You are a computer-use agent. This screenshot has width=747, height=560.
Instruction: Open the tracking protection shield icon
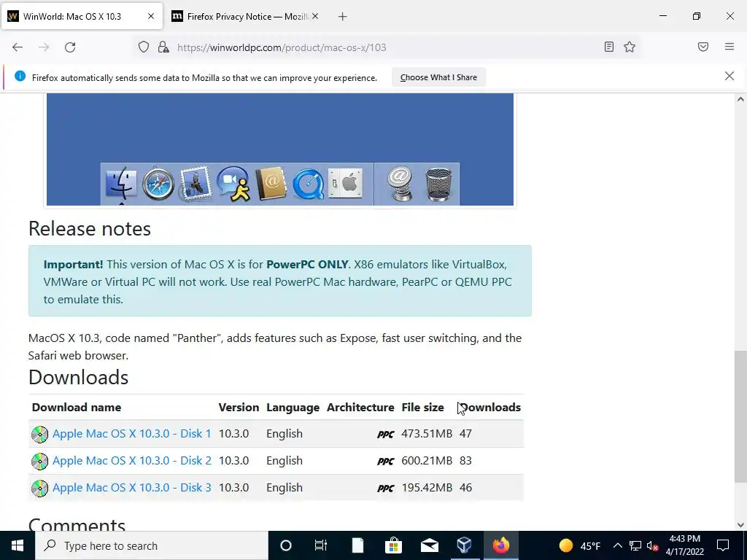point(144,47)
